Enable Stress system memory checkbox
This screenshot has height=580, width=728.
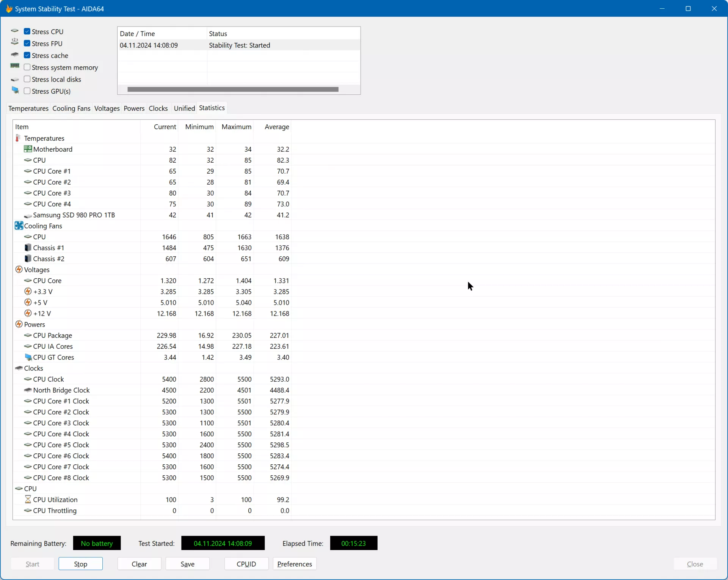coord(27,67)
